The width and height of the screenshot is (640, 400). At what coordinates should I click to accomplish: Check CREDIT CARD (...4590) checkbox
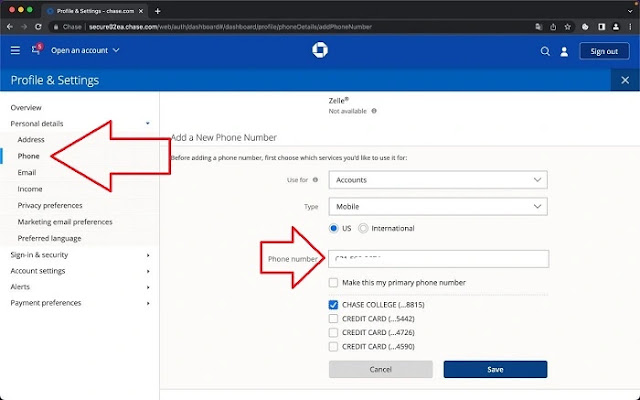(x=333, y=347)
